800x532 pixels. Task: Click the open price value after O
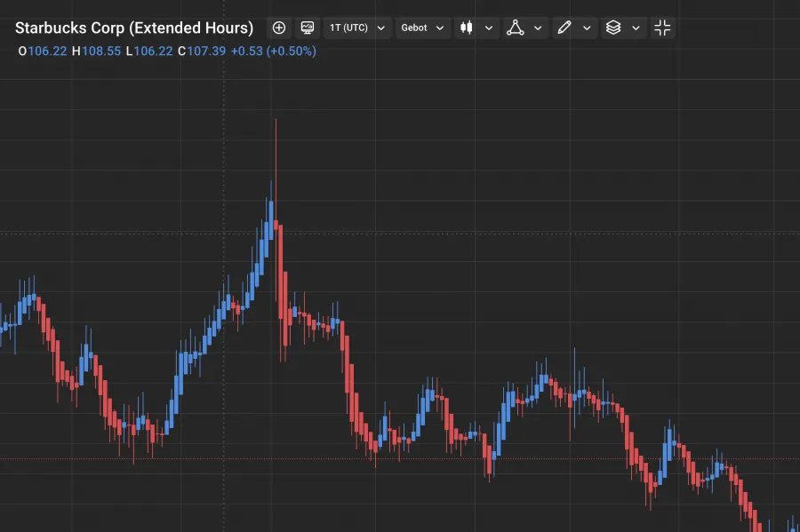[x=47, y=51]
